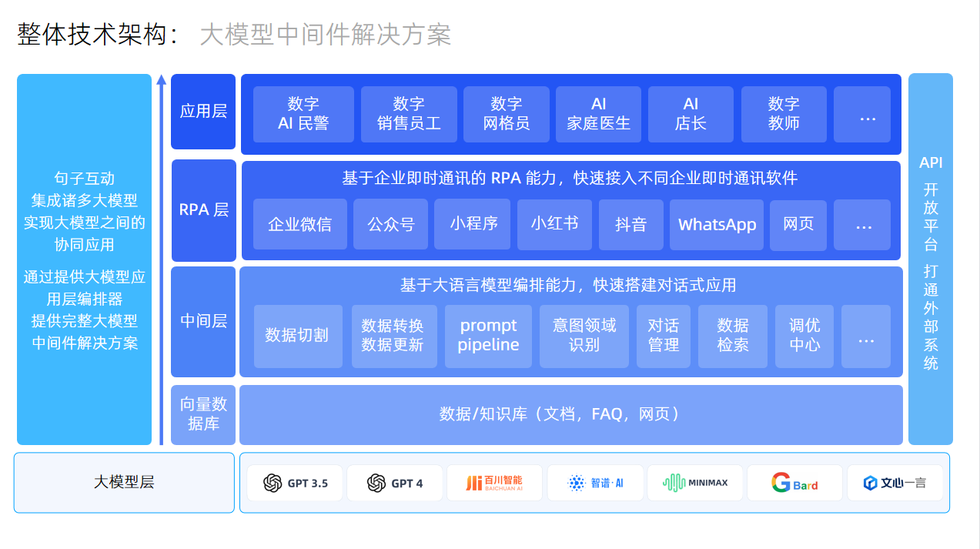The image size is (980, 549).
Task: Click the 数字网格员 box
Action: coord(507,114)
